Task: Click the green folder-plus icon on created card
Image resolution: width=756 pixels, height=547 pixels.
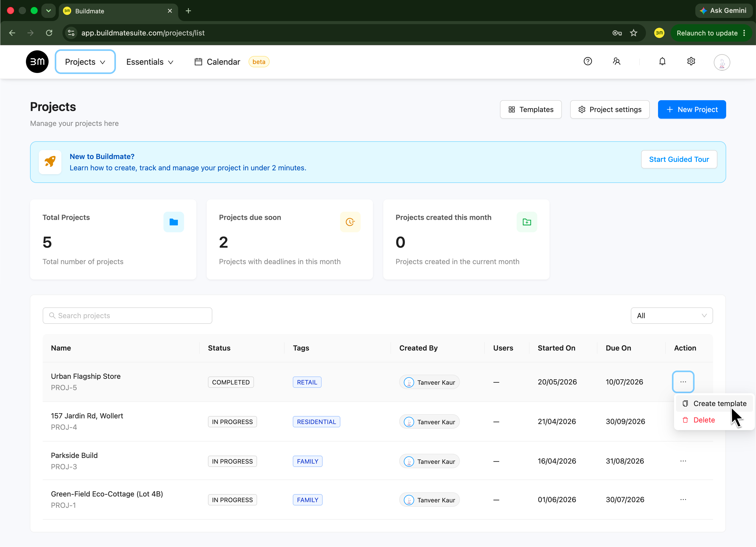Action: pos(527,222)
